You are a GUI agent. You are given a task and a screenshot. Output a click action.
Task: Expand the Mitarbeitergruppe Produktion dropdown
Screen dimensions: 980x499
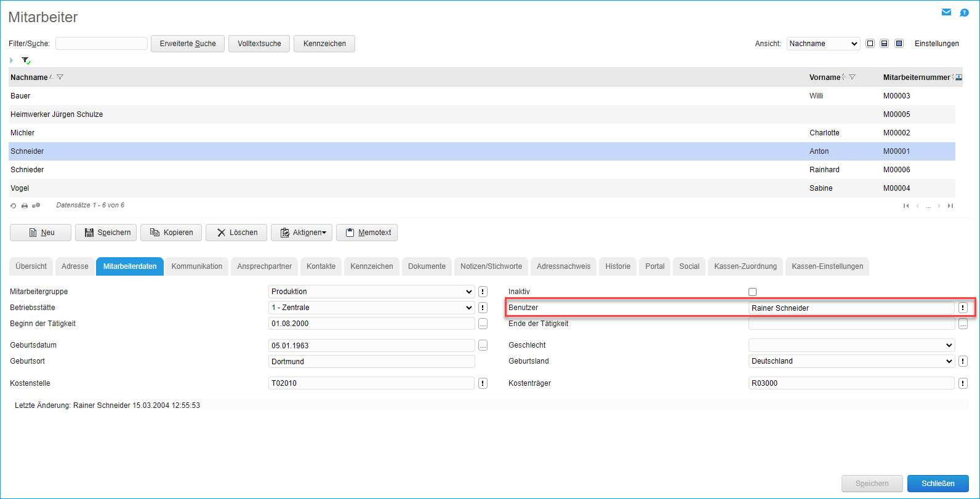click(371, 292)
